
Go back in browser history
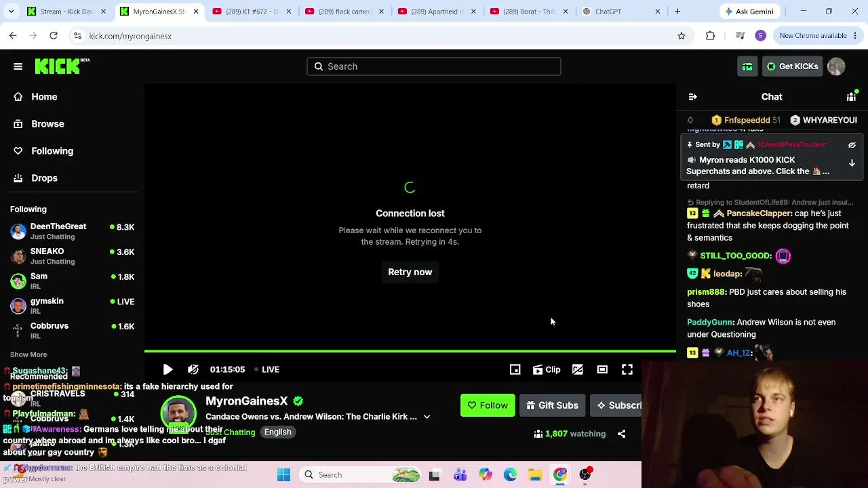[13, 36]
